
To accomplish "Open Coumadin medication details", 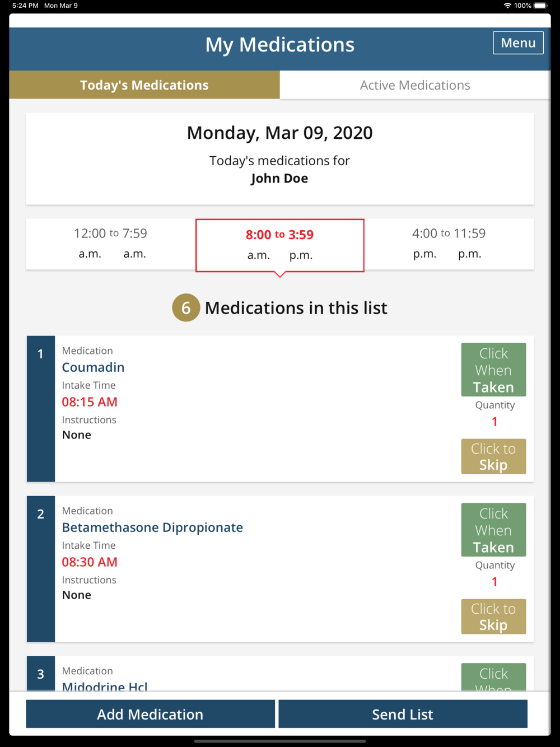I will [x=94, y=367].
